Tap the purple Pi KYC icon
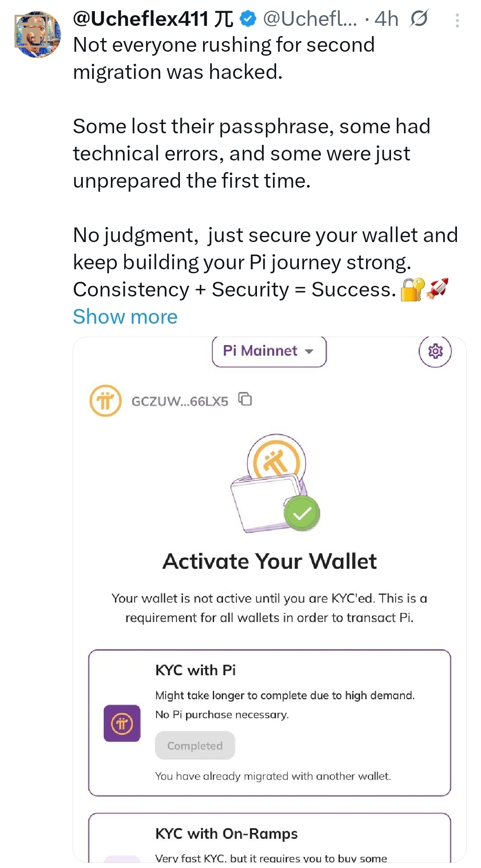Viewport: 481px width, 868px height. click(122, 723)
